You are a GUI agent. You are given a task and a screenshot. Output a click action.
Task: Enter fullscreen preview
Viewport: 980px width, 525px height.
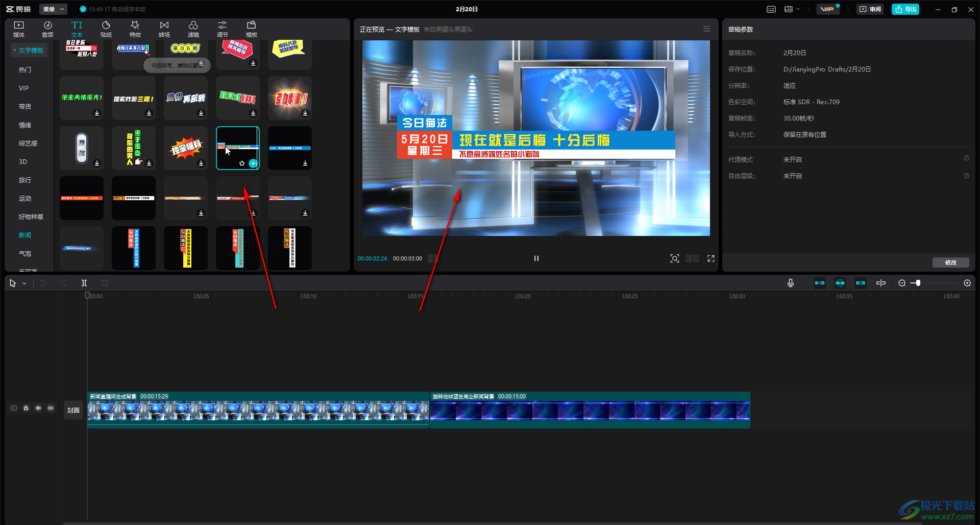[x=711, y=258]
